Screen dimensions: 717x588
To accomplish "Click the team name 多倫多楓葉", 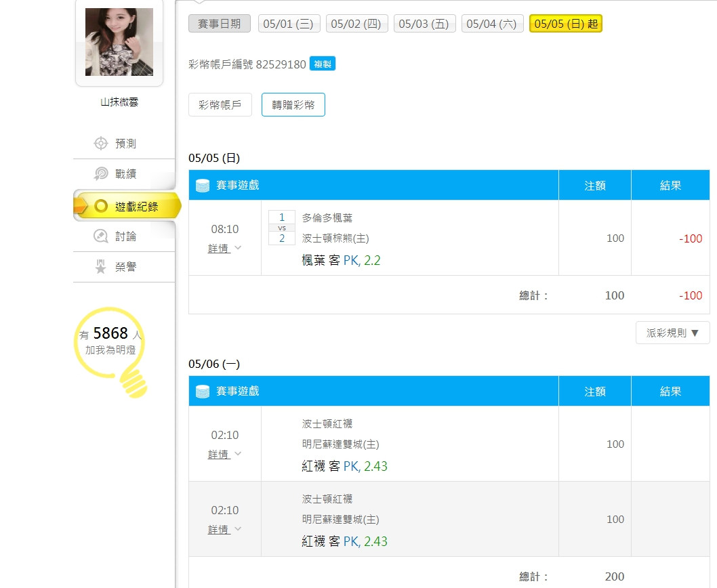I will pyautogui.click(x=327, y=218).
